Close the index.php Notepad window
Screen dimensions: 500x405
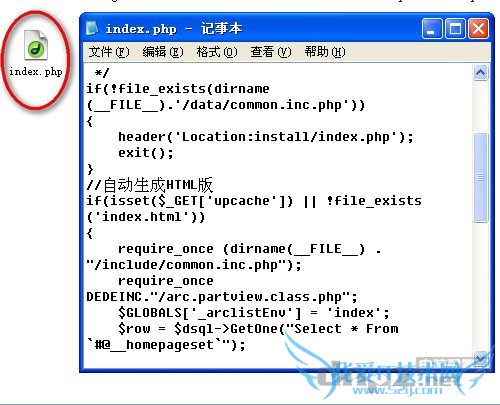point(479,29)
